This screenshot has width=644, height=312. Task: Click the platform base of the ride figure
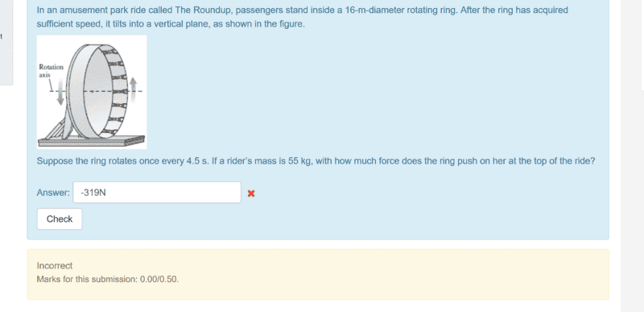click(x=91, y=141)
